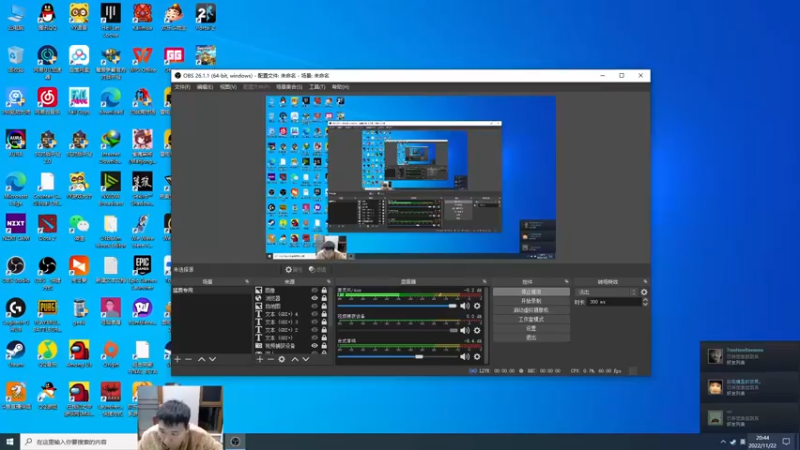Pop out the 控件 dock with its float icon

tap(566, 282)
